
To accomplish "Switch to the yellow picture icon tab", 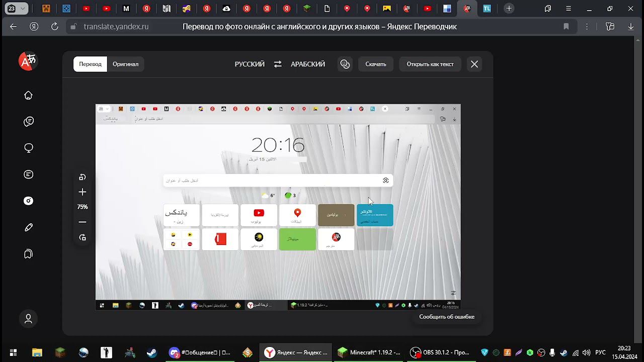I will (x=387, y=9).
